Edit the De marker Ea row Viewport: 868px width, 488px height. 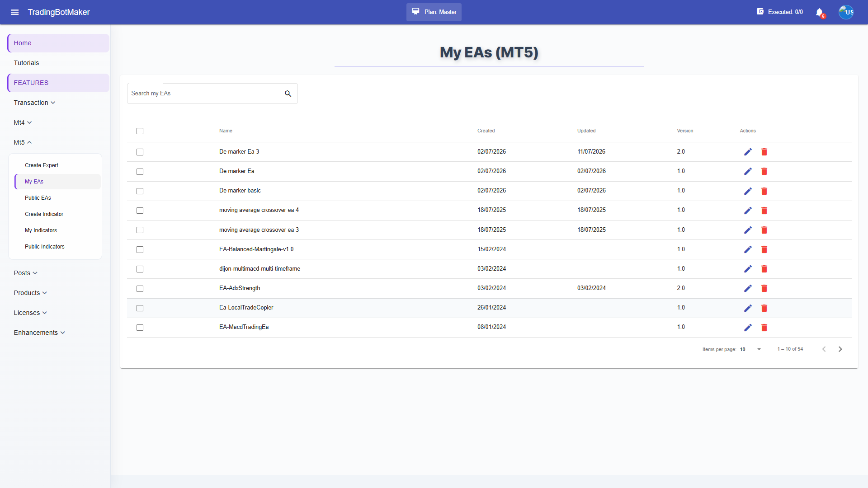pyautogui.click(x=748, y=171)
